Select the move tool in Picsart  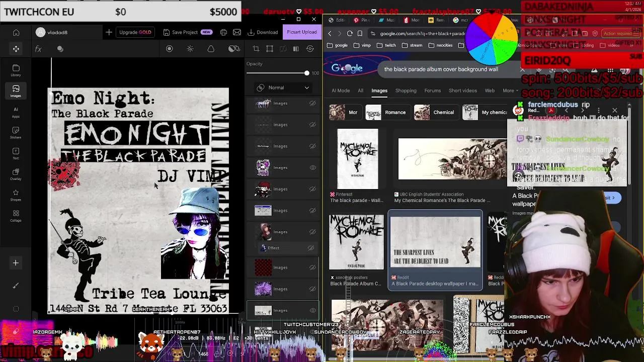coord(16,49)
